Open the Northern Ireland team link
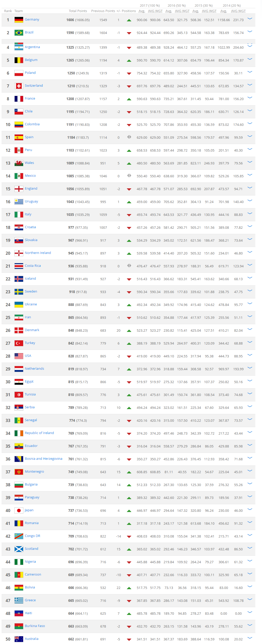This screenshot has width=262, height=644. (x=38, y=253)
